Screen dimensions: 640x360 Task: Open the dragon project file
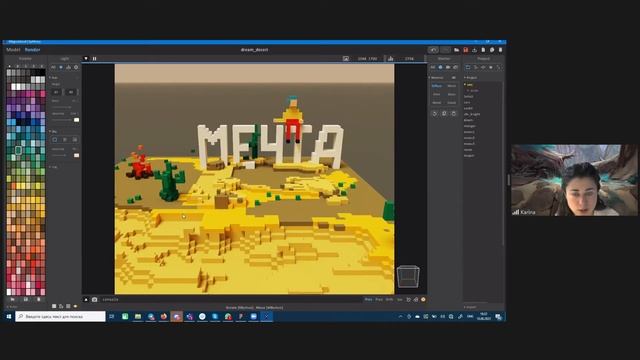point(468,120)
